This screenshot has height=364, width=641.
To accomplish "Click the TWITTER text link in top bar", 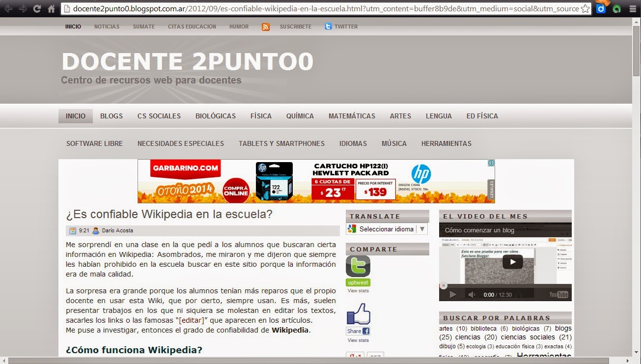I will point(346,27).
